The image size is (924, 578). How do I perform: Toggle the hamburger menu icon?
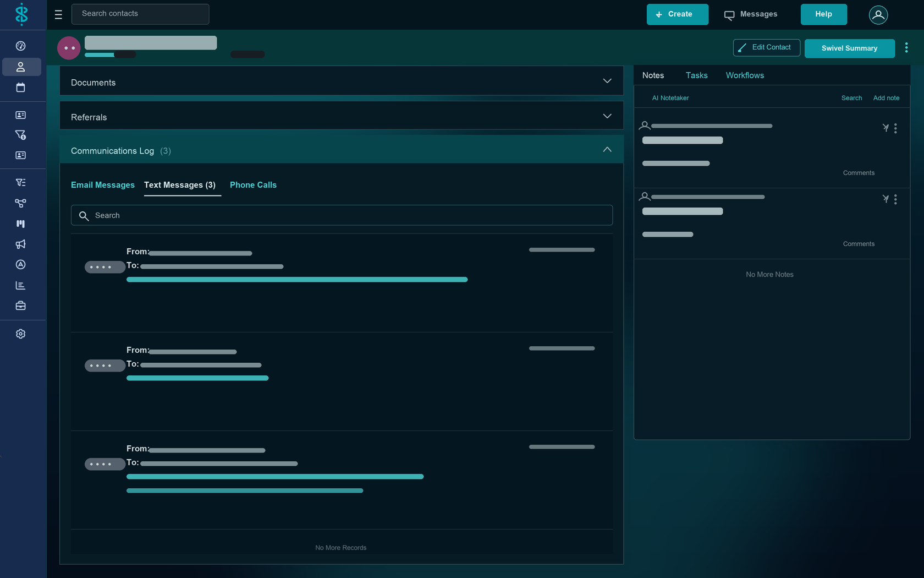58,15
